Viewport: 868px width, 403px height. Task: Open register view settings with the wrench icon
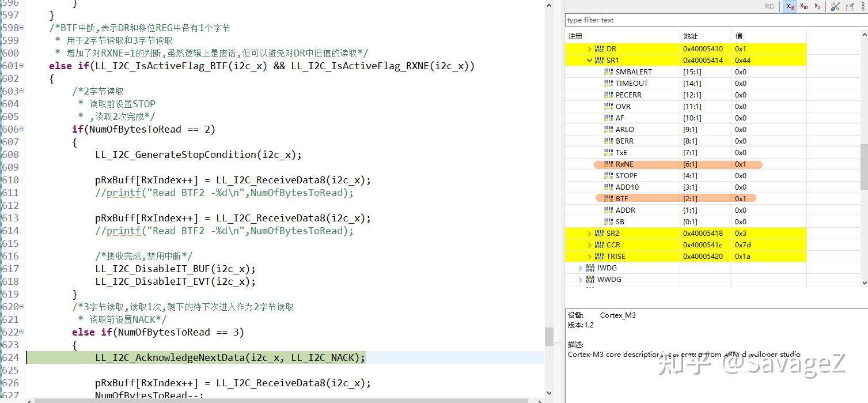[835, 6]
